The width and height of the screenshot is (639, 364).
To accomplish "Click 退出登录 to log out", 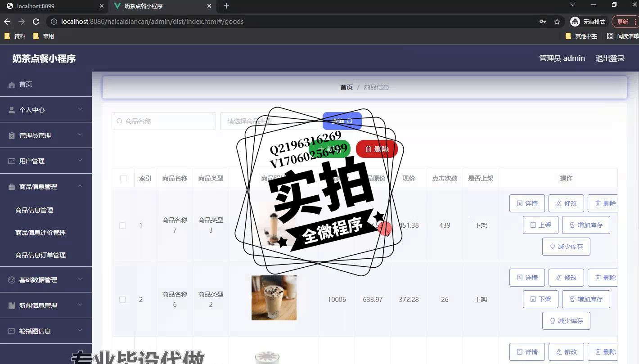I will [x=610, y=58].
